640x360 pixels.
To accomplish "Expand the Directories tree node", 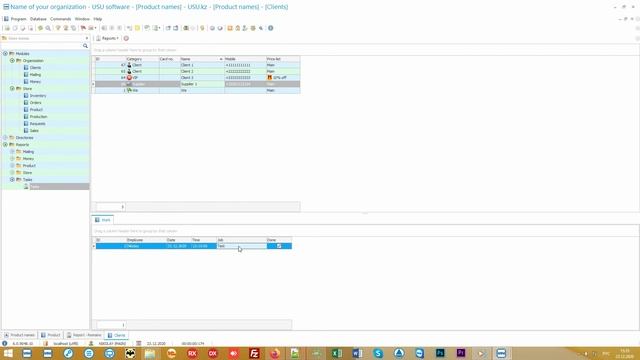I will (x=5, y=138).
